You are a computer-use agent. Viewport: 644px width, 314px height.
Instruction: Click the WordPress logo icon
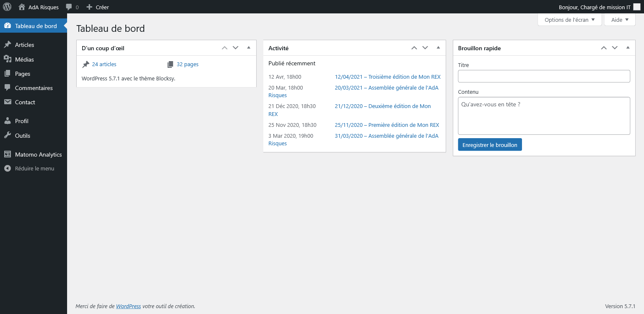point(7,7)
